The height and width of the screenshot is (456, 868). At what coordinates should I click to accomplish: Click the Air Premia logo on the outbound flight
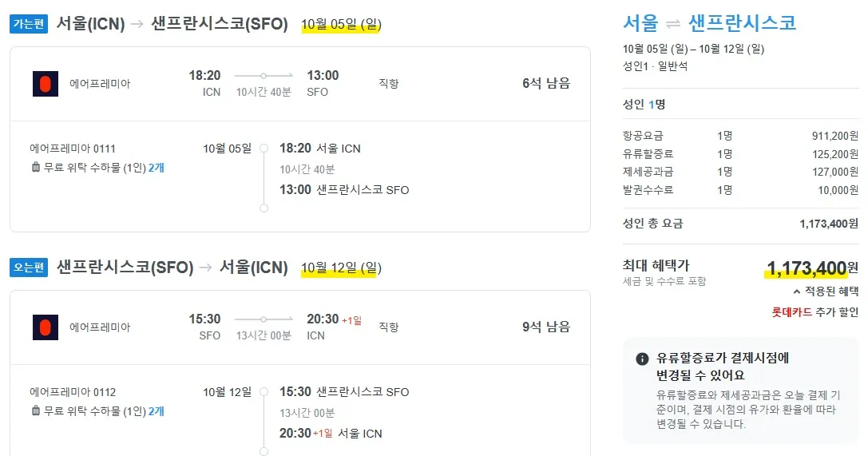(45, 84)
